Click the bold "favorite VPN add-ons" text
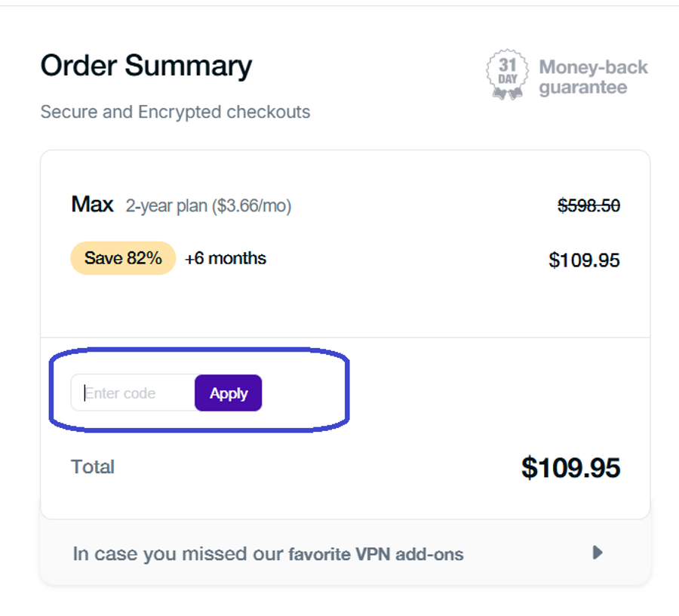 point(376,555)
